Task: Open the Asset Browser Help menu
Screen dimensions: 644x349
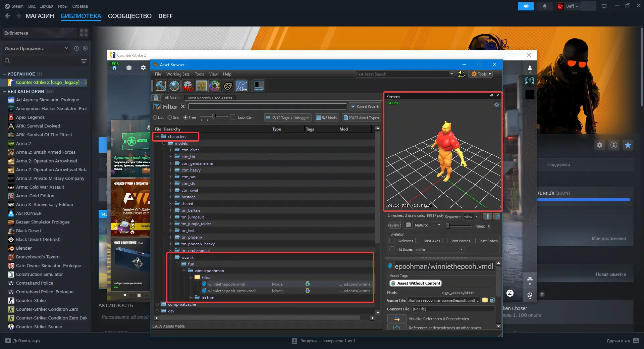Action: (x=227, y=74)
